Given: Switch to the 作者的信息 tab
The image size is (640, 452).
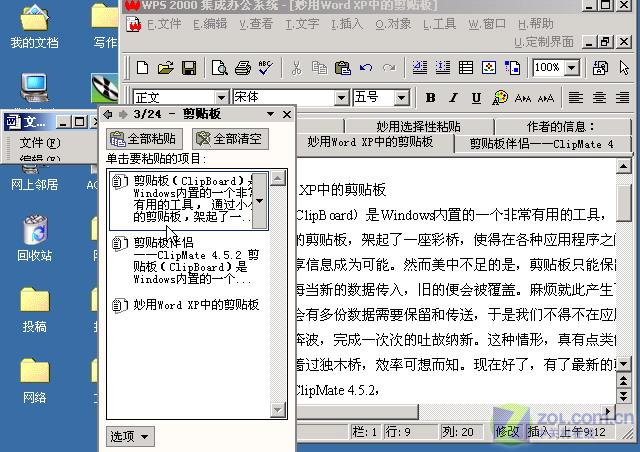Looking at the screenshot, I should click(562, 127).
